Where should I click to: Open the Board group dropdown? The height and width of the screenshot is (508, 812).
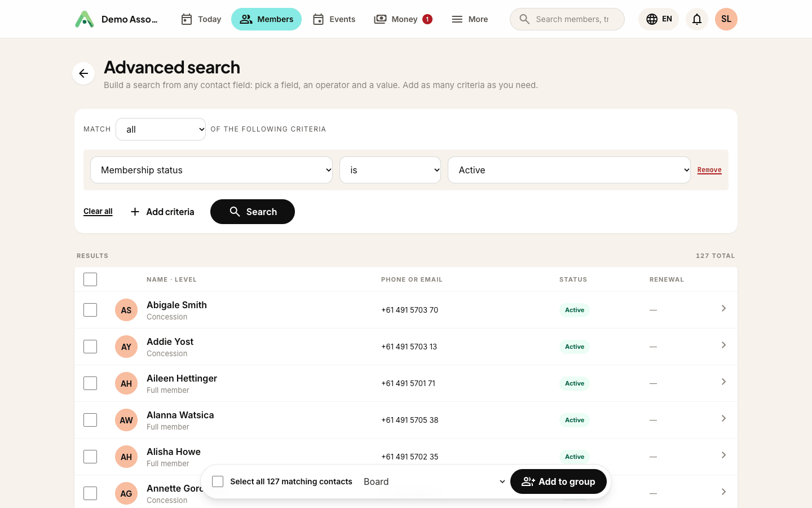coord(435,481)
